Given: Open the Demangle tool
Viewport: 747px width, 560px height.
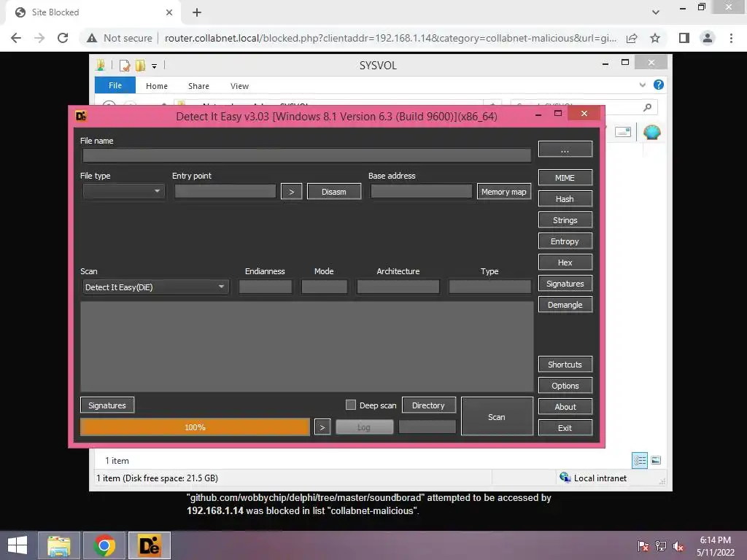Looking at the screenshot, I should coord(565,305).
